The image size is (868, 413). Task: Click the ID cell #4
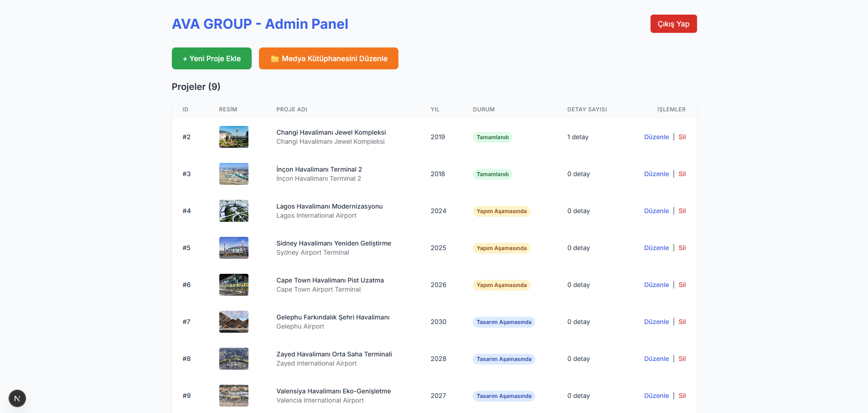point(186,211)
